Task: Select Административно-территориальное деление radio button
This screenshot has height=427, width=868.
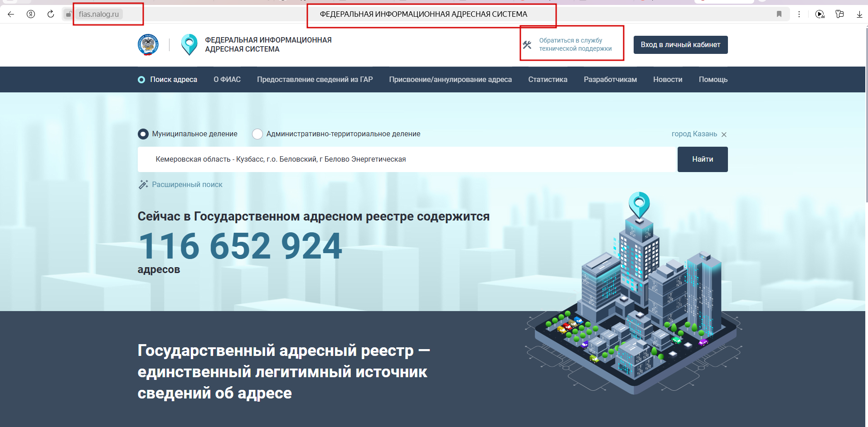Action: [x=257, y=134]
